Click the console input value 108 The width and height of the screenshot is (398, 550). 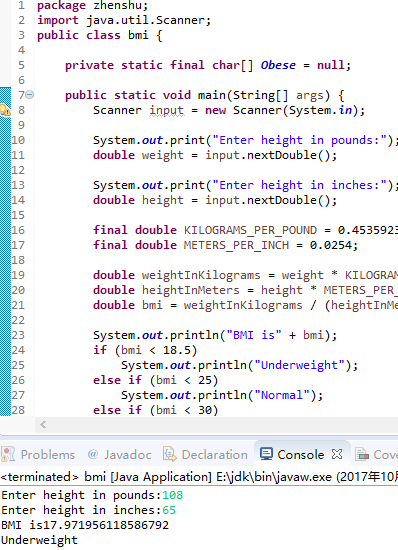173,495
